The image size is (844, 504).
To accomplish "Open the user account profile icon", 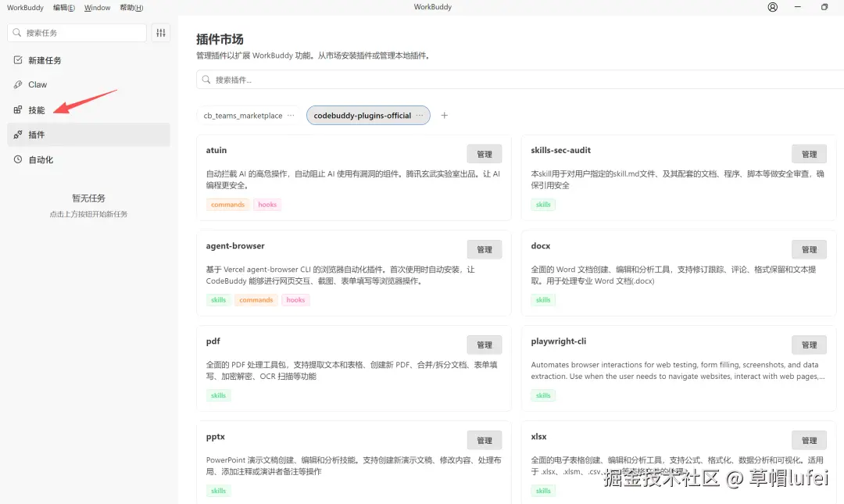I will [x=772, y=7].
